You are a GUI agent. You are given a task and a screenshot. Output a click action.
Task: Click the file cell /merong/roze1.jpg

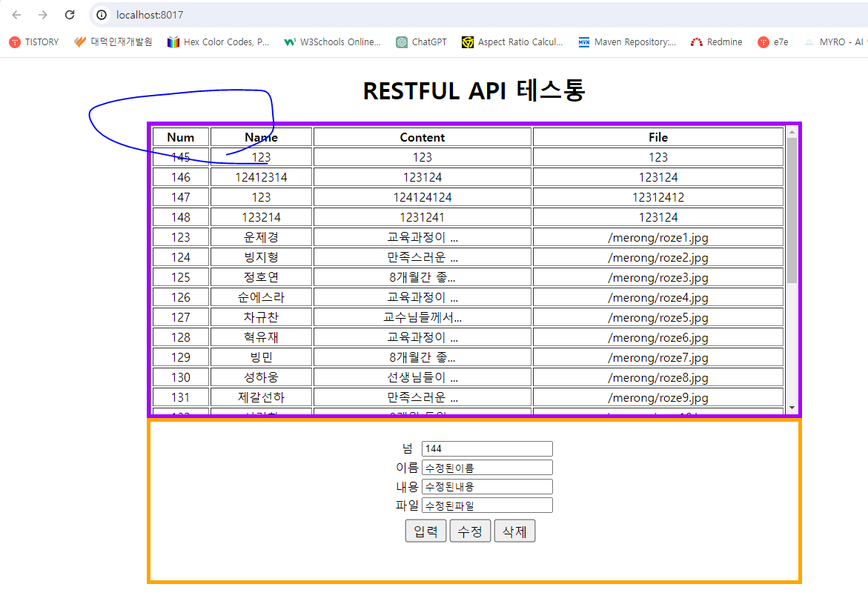click(658, 237)
